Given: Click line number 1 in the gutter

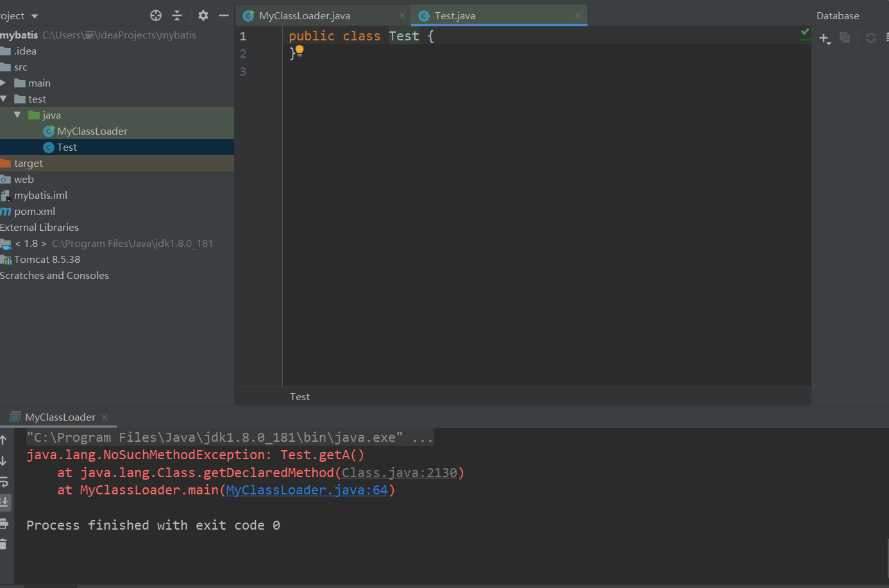Looking at the screenshot, I should point(243,37).
